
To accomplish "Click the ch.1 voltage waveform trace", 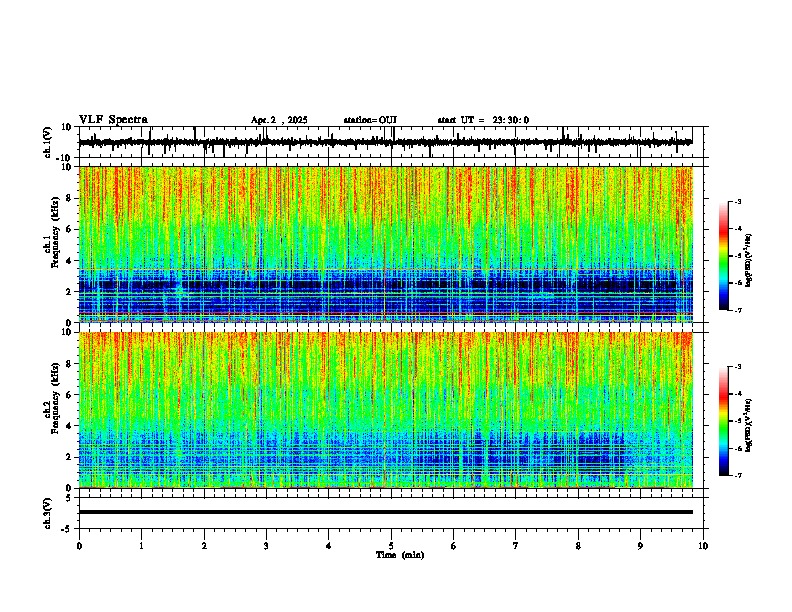I will click(x=385, y=142).
